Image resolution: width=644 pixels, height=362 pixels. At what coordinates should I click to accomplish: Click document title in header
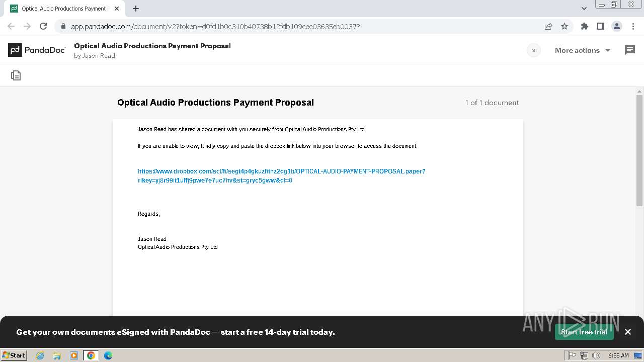click(152, 46)
